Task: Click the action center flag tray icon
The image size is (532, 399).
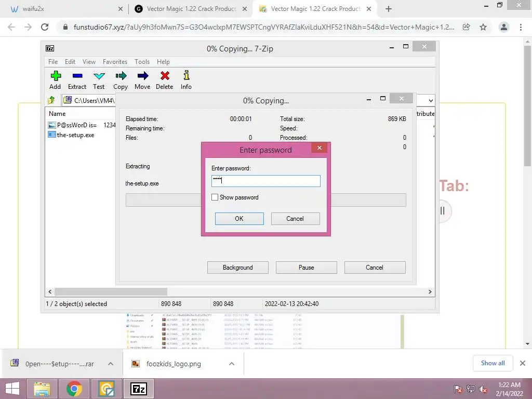Action: pos(458,389)
